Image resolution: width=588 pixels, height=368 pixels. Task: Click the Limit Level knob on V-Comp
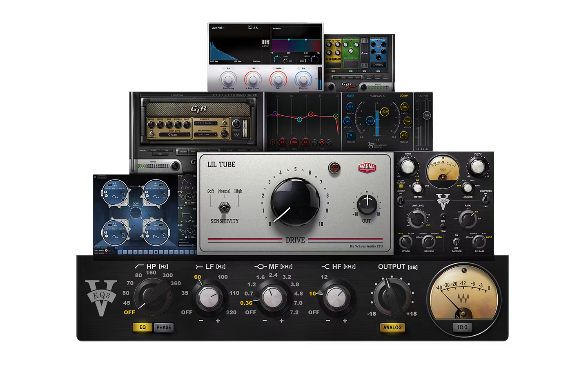[417, 219]
